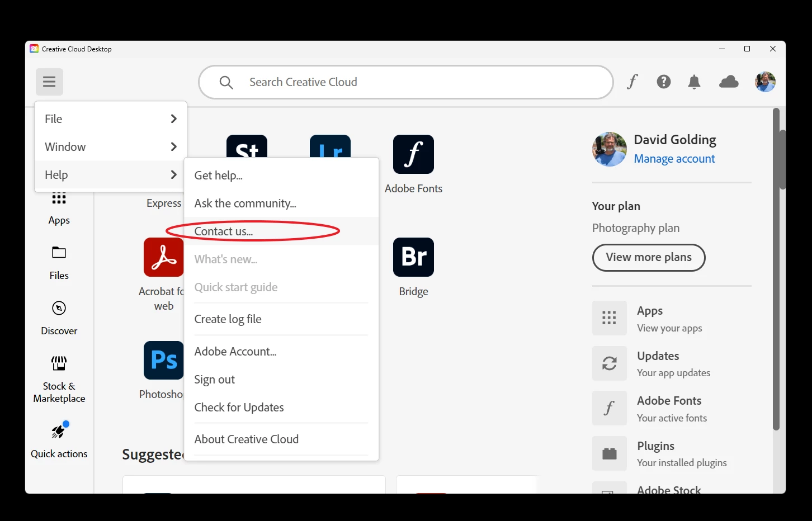Select Check for Updates

pyautogui.click(x=281, y=408)
